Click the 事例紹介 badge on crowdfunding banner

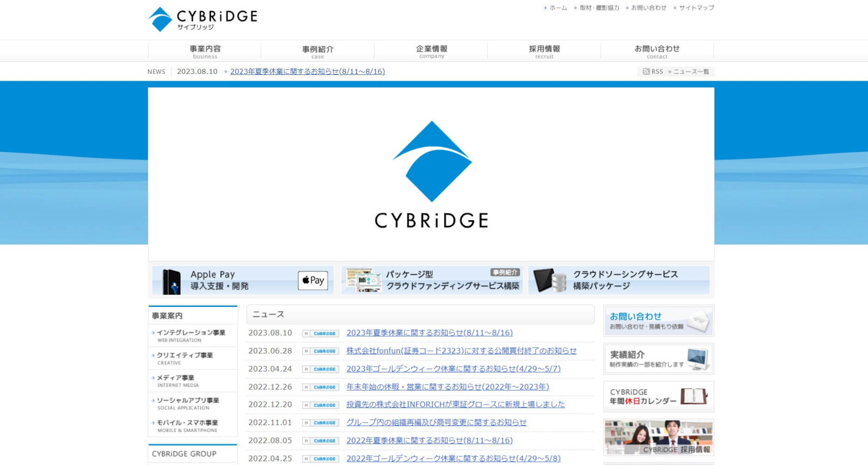click(x=505, y=273)
